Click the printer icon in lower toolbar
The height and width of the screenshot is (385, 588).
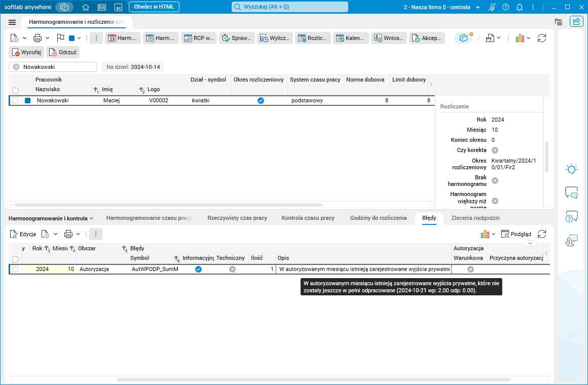68,234
